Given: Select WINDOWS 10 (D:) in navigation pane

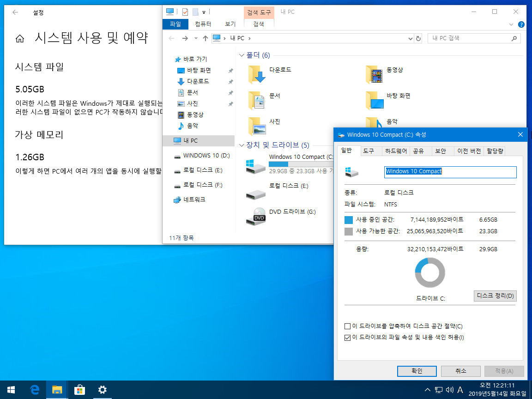Looking at the screenshot, I should point(206,155).
